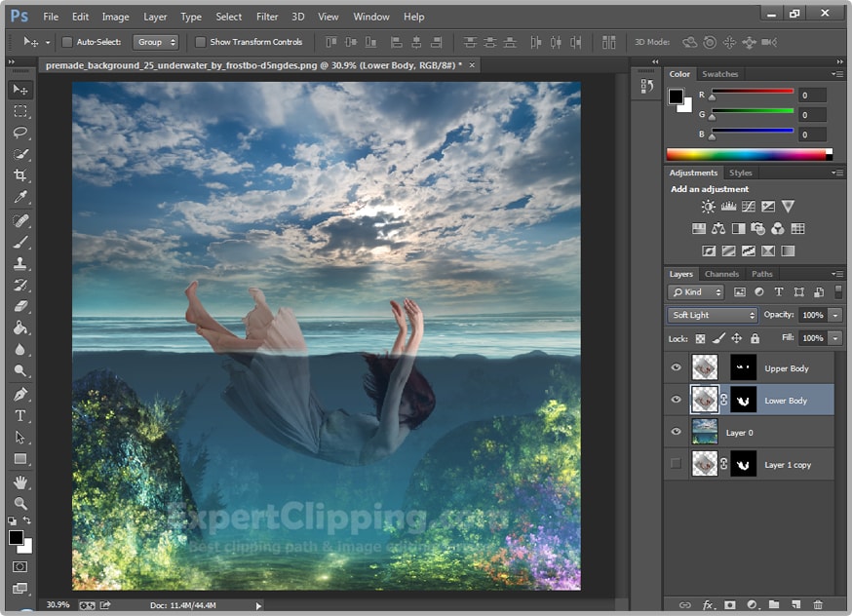Show the Layer 1 copy layer
The image size is (852, 616).
coord(676,465)
